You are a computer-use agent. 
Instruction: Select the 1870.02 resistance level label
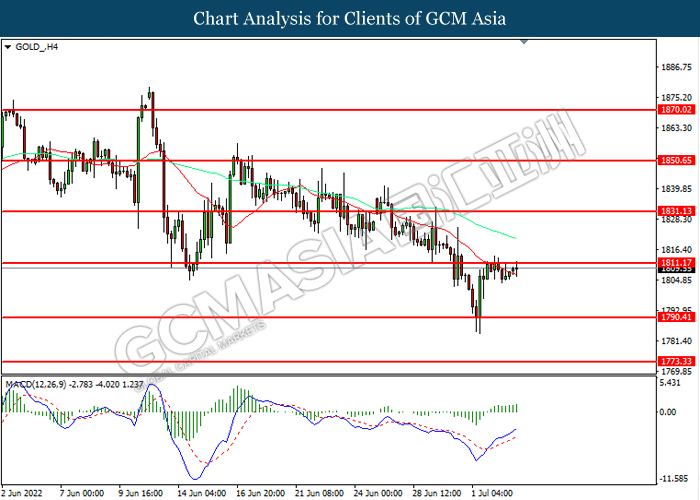(x=676, y=110)
